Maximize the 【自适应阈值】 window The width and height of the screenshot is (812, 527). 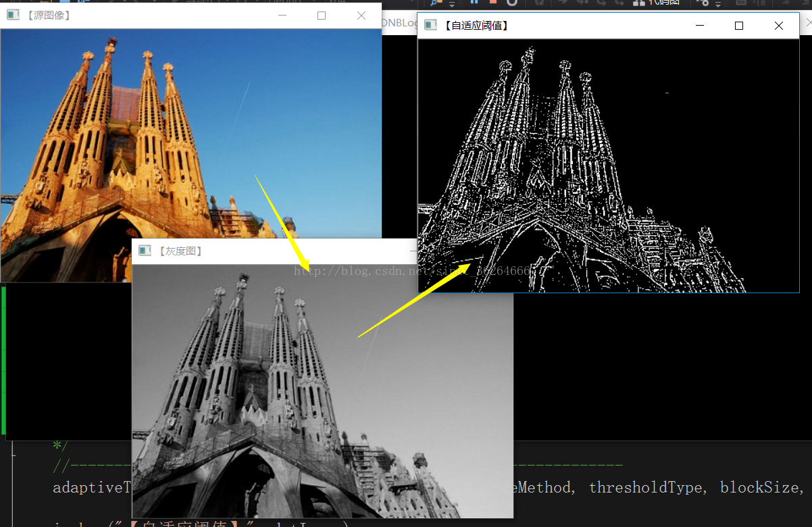(x=739, y=26)
